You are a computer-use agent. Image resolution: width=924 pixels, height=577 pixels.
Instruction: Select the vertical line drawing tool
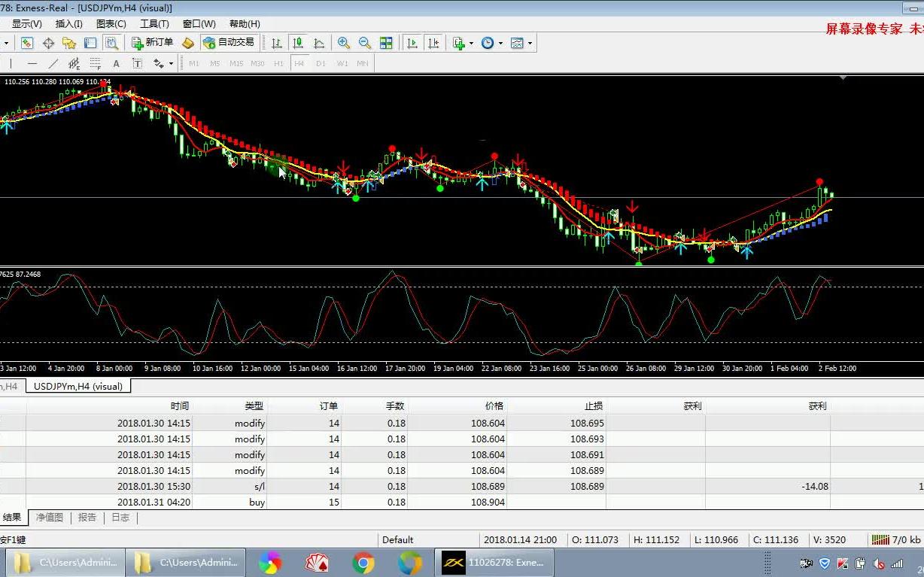(x=11, y=63)
